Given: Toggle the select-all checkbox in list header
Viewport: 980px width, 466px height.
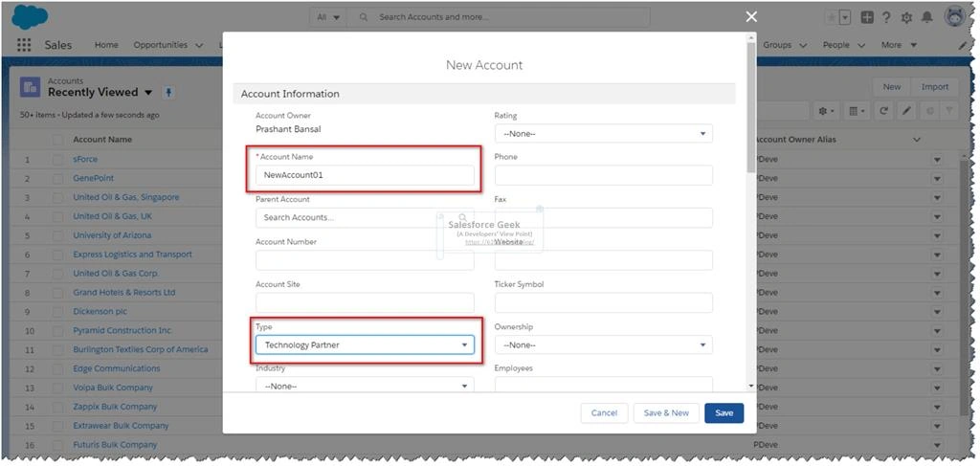Looking at the screenshot, I should 58,140.
